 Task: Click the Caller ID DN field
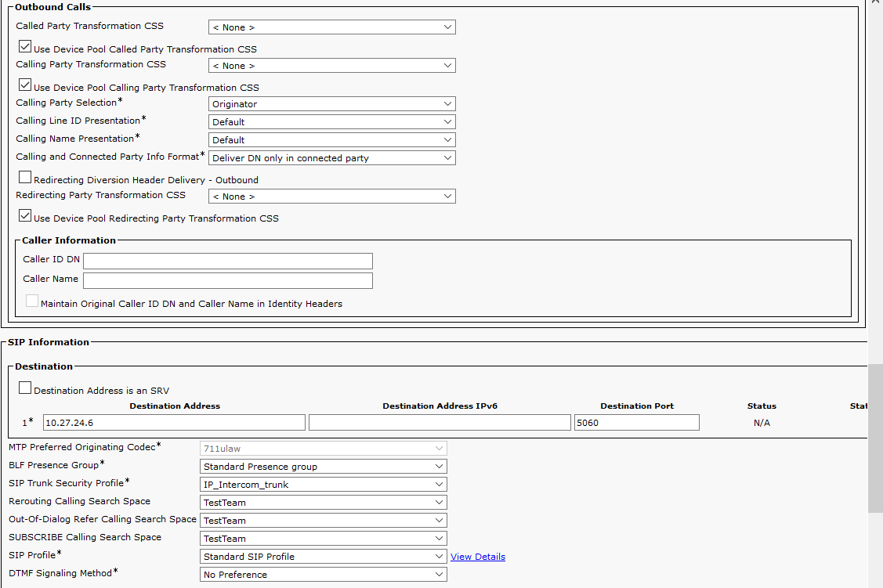pyautogui.click(x=227, y=261)
